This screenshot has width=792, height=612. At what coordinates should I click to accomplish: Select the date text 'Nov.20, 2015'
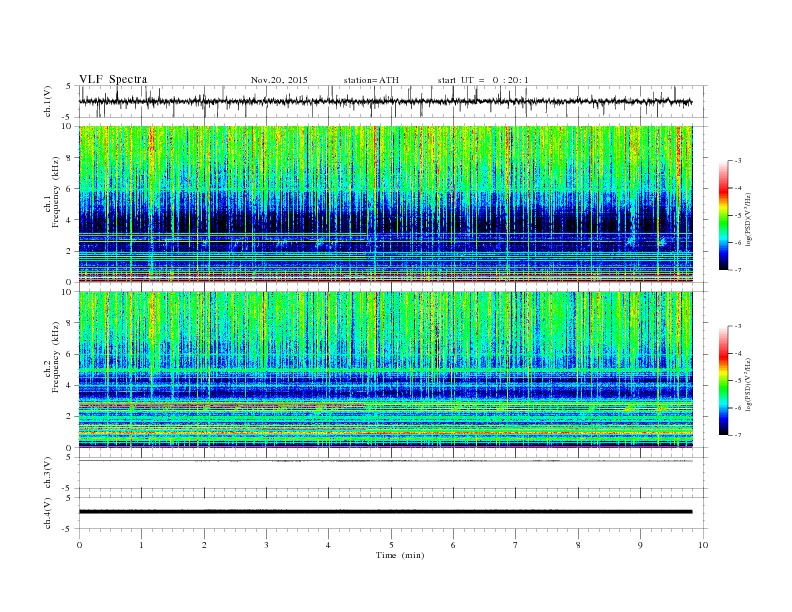279,80
